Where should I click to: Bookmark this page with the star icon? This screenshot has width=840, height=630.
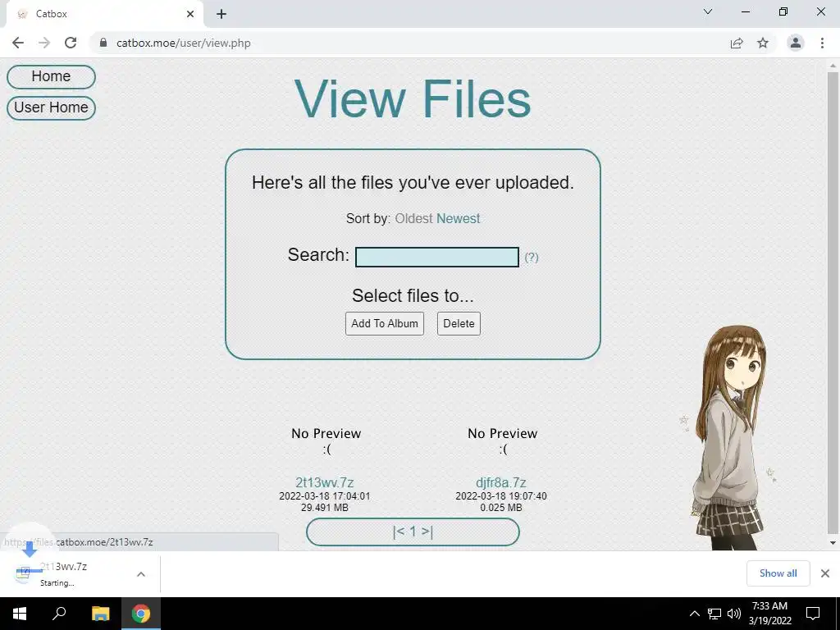coord(763,43)
